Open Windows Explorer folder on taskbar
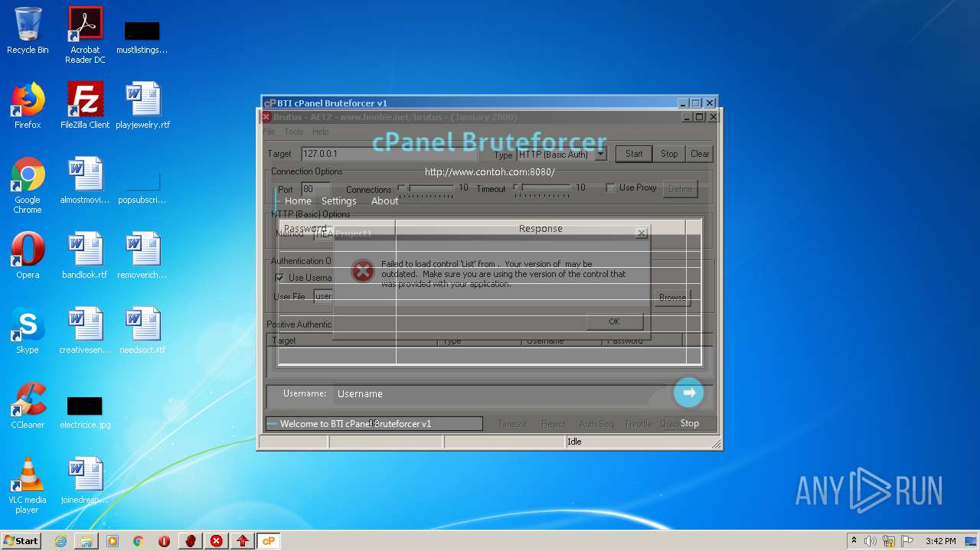980x551 pixels. [87, 541]
